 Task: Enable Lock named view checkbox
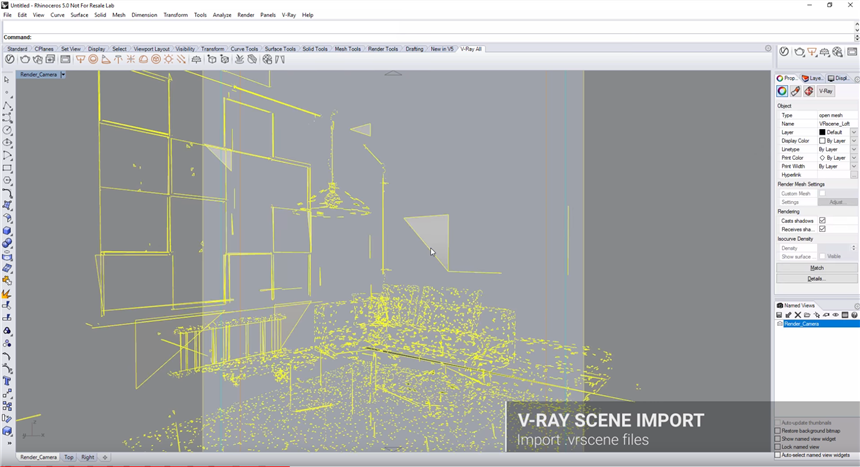[779, 446]
